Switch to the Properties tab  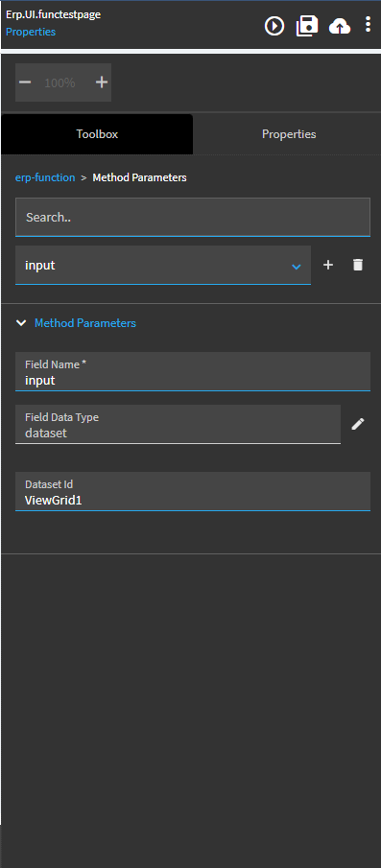tap(289, 134)
